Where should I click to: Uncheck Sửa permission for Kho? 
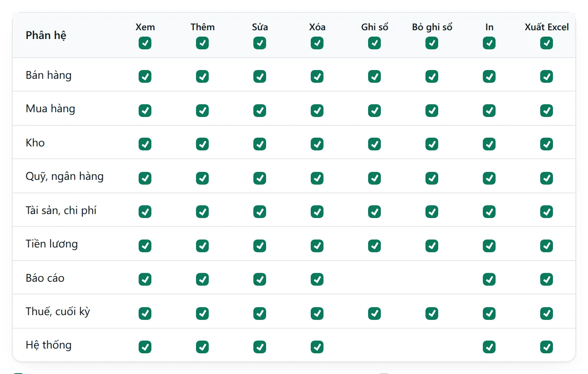(260, 144)
